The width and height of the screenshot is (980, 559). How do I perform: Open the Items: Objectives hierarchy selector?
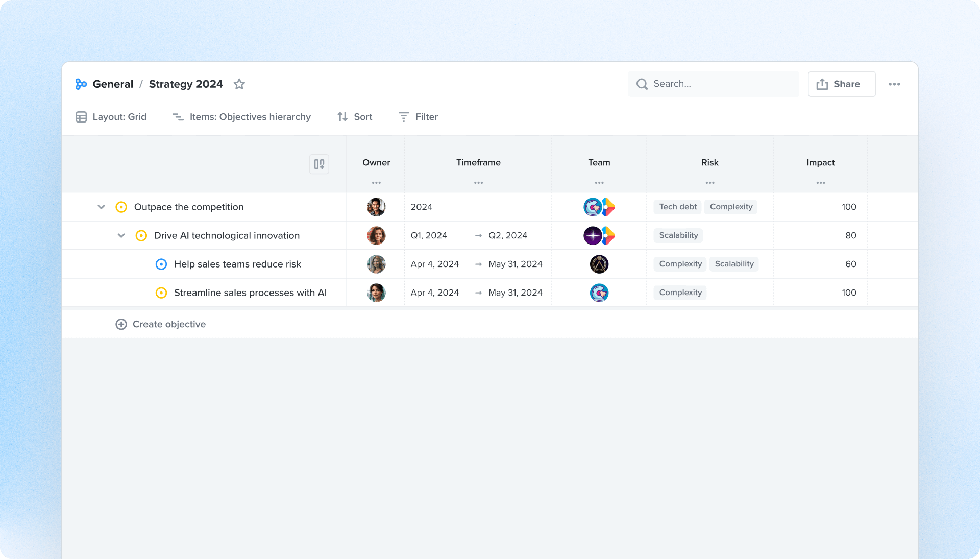coord(241,117)
